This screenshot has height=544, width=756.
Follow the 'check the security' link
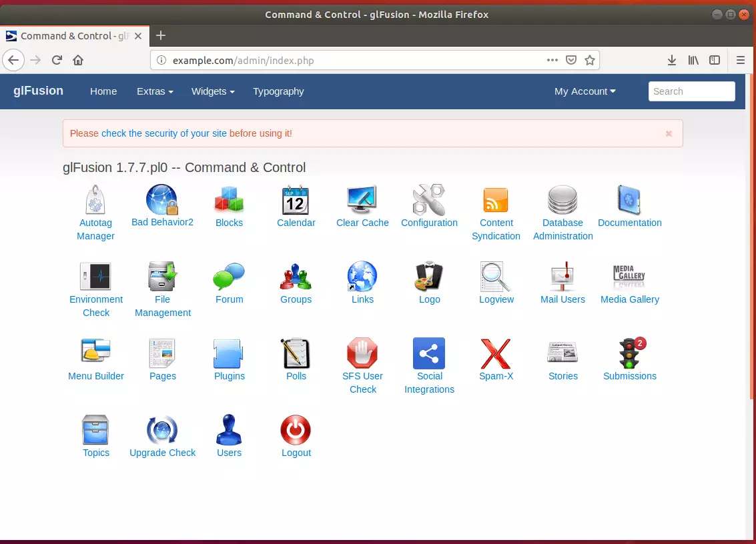164,133
